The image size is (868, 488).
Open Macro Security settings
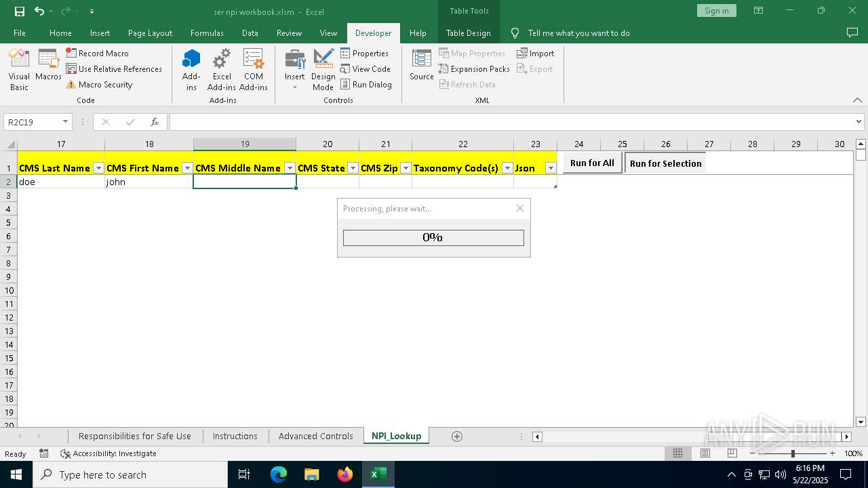[99, 84]
